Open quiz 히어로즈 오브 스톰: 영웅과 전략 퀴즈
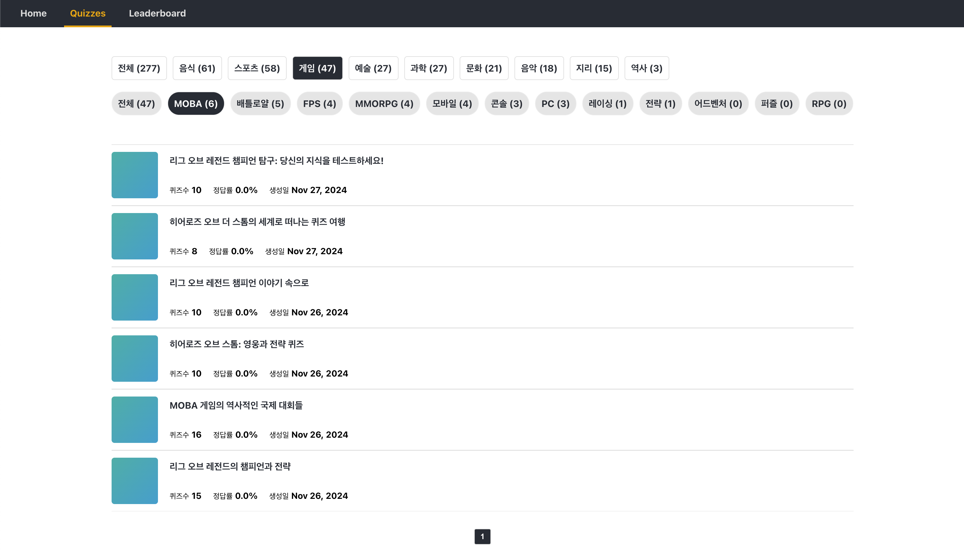The image size is (964, 560). (237, 344)
